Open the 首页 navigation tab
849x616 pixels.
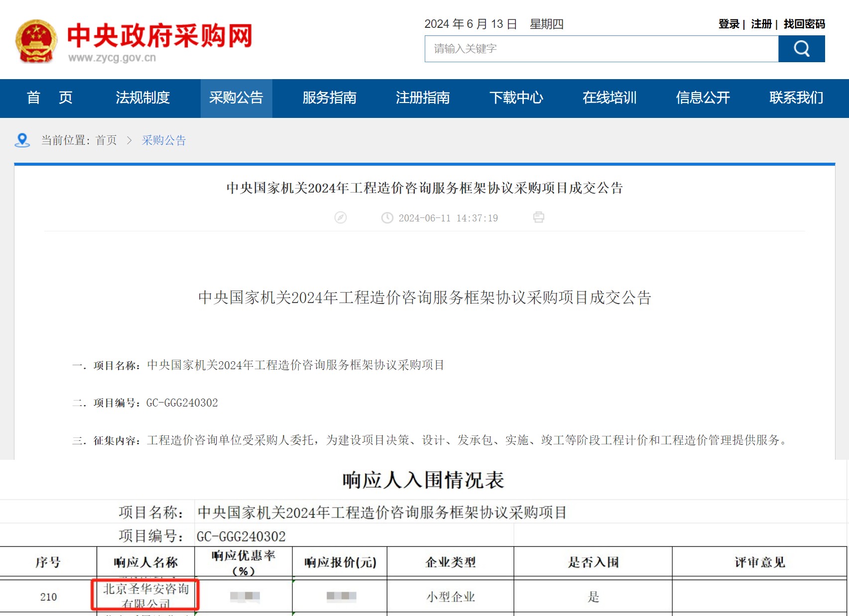pos(50,98)
